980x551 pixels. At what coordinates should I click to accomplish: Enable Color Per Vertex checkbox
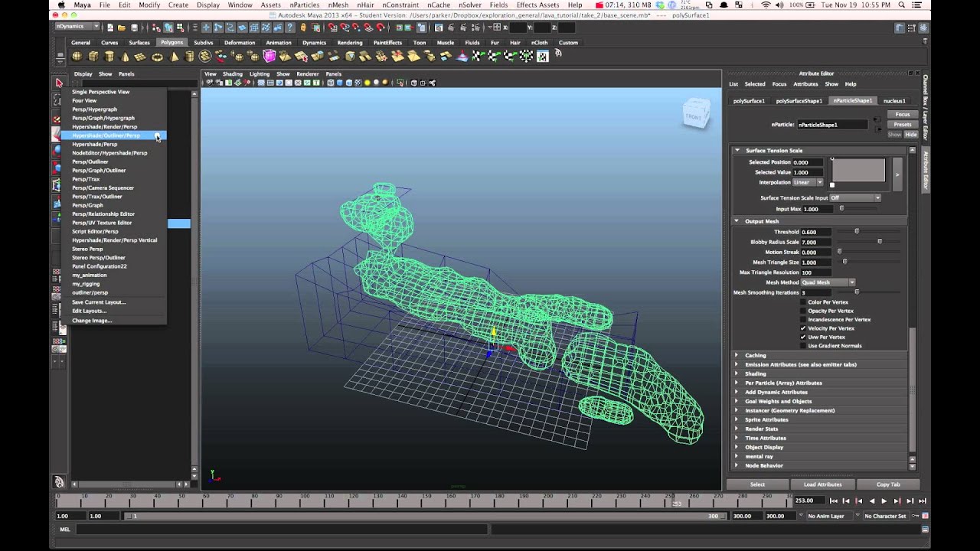click(x=803, y=302)
